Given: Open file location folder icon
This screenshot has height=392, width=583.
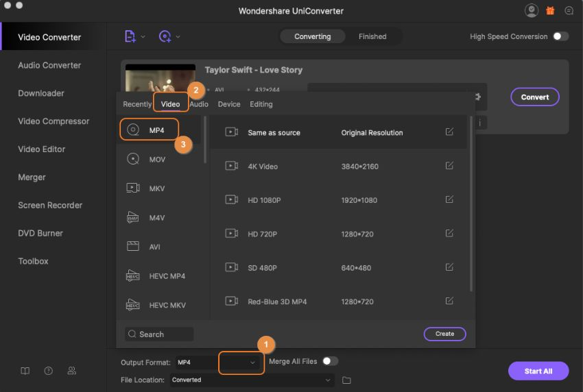Looking at the screenshot, I should coord(346,380).
